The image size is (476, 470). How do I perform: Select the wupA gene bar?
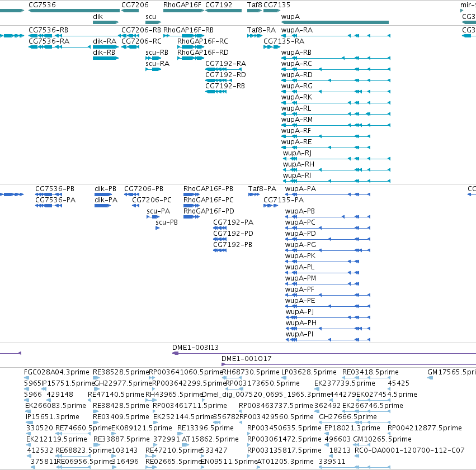(335, 22)
